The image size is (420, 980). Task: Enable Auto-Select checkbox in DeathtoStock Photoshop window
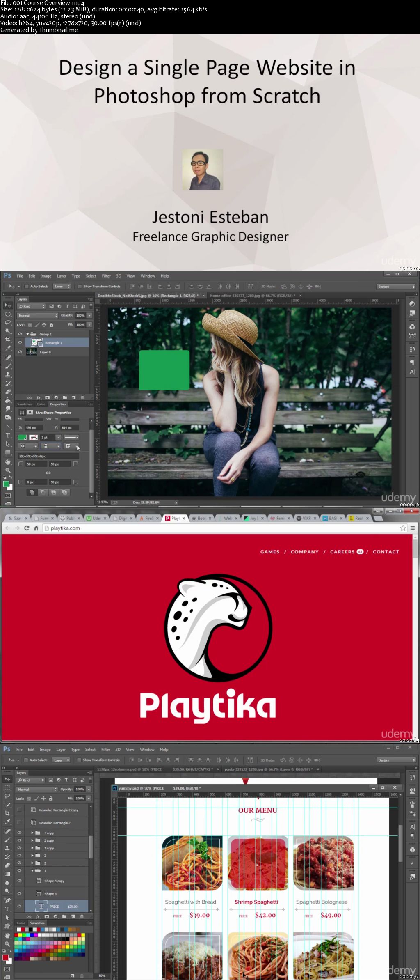point(27,286)
